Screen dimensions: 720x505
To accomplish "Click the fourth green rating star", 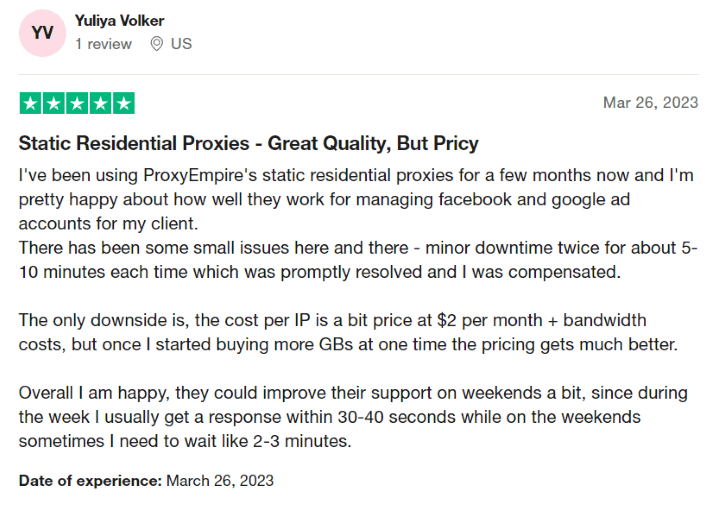I will coord(100,103).
